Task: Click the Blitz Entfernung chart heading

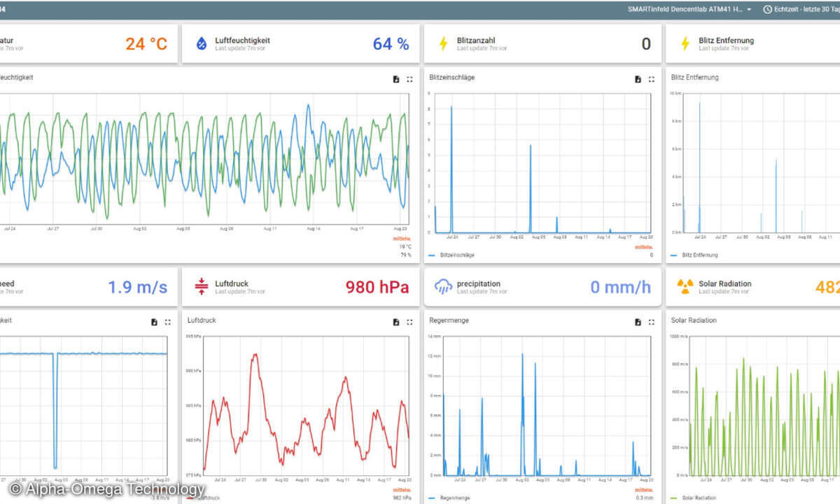Action: (694, 77)
